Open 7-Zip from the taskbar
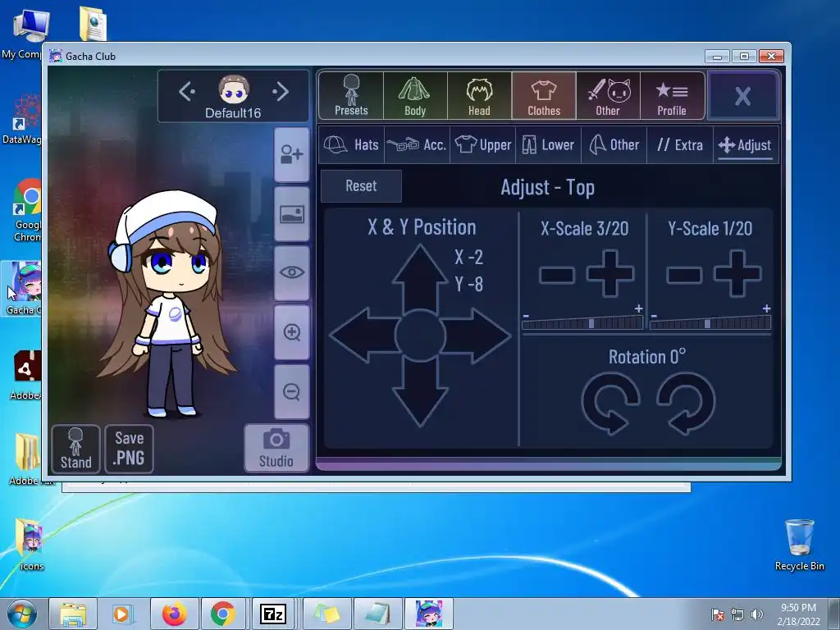840x630 pixels. tap(273, 614)
